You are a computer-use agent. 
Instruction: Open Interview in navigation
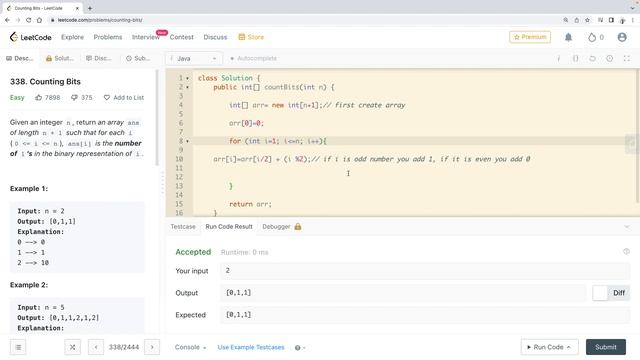tap(146, 37)
